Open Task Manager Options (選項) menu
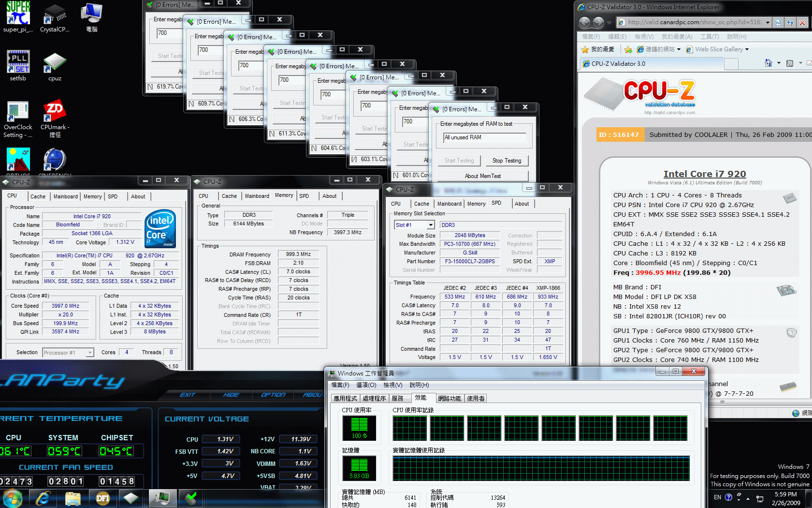The width and height of the screenshot is (812, 508). 366,385
